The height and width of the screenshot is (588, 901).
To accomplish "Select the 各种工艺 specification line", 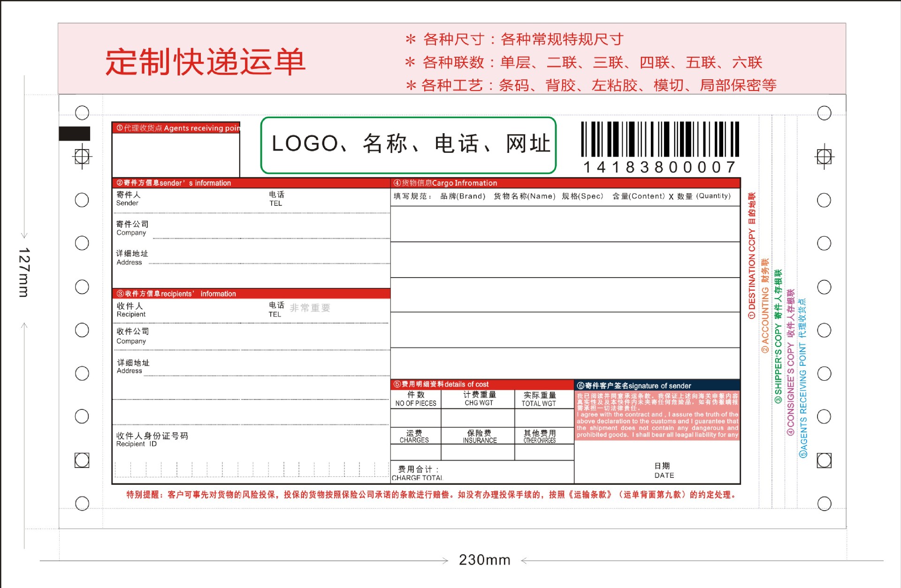I will pos(591,85).
